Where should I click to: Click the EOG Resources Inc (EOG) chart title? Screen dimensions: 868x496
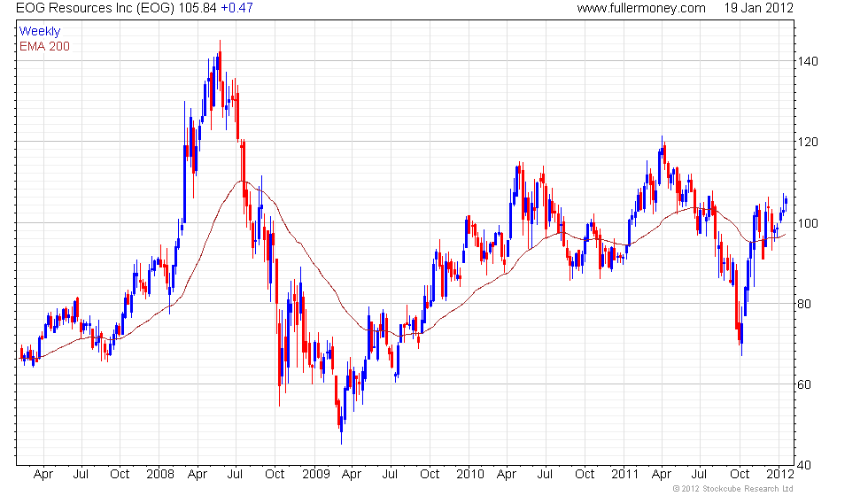pyautogui.click(x=96, y=8)
